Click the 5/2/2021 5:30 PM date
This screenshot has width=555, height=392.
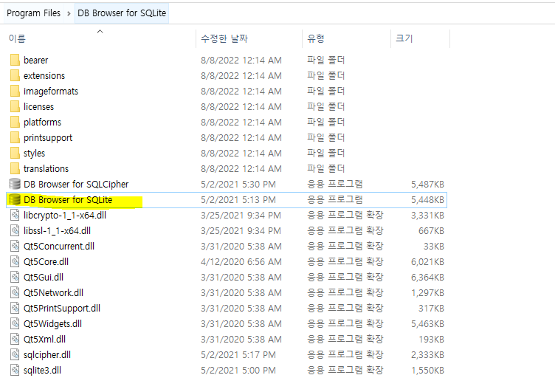(x=238, y=184)
